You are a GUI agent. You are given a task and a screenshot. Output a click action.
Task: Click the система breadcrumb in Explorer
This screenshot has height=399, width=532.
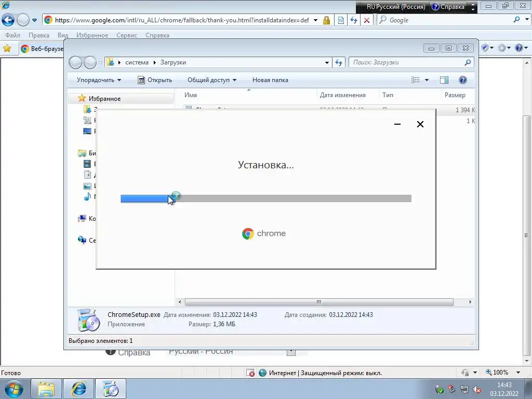(137, 62)
